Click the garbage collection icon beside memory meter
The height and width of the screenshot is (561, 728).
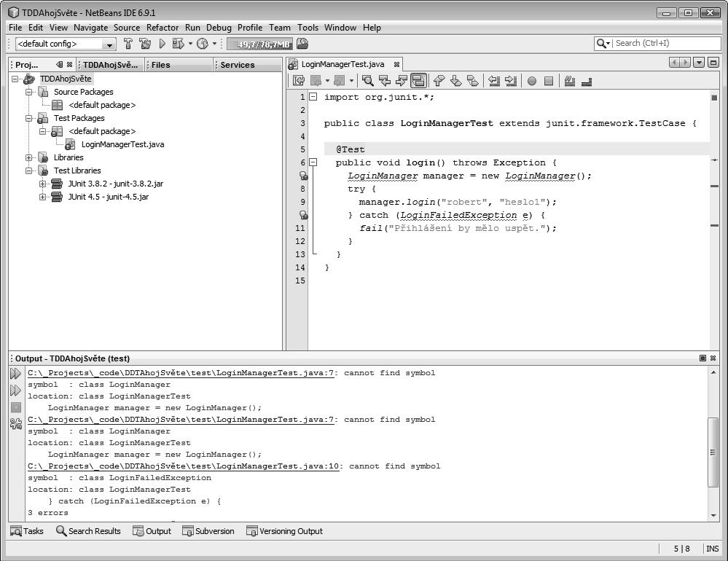coord(302,44)
